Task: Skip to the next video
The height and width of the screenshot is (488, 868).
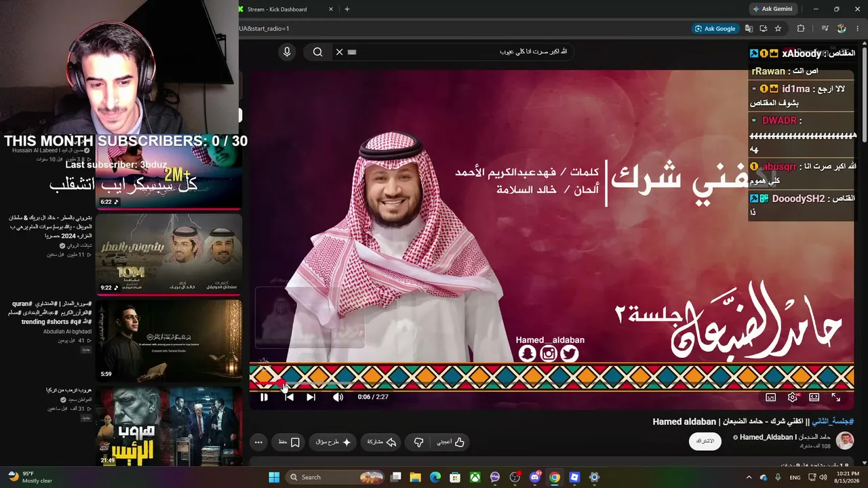Action: click(311, 397)
